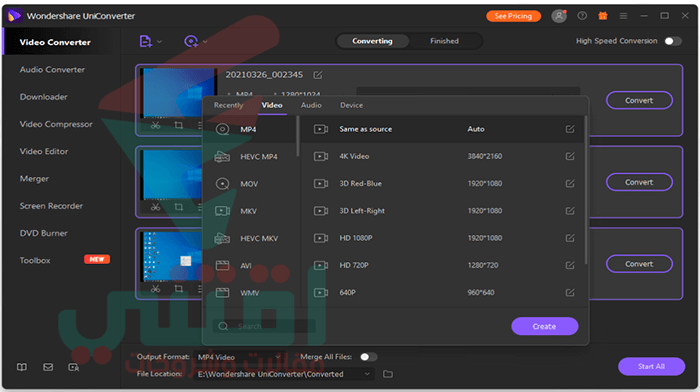700x392 pixels.
Task: Open the user guide book icon
Action: pyautogui.click(x=22, y=367)
